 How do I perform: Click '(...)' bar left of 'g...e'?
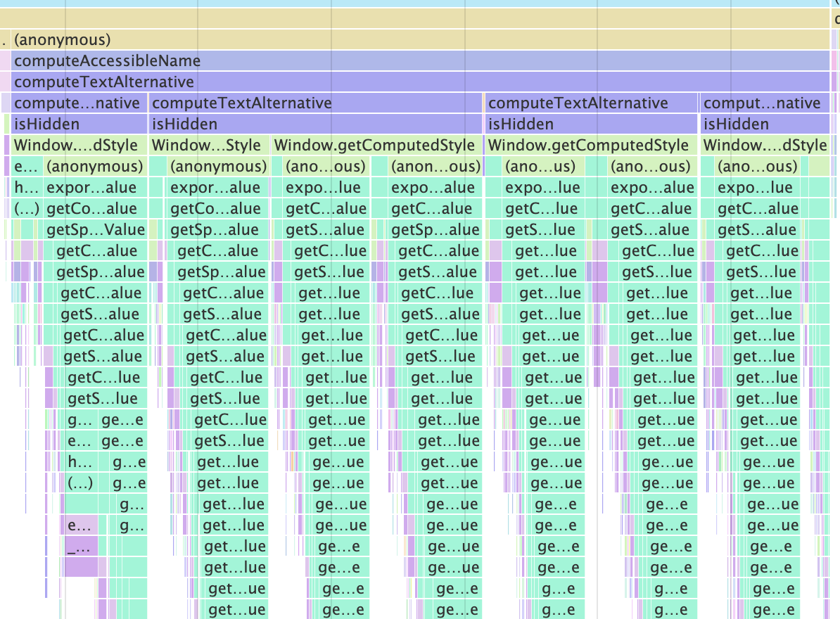coord(81,483)
